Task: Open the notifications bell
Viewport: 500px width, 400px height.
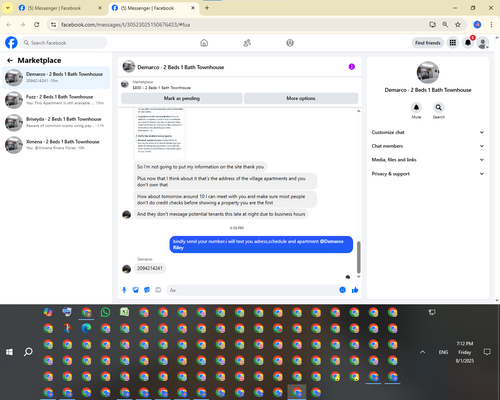Action: coord(468,43)
